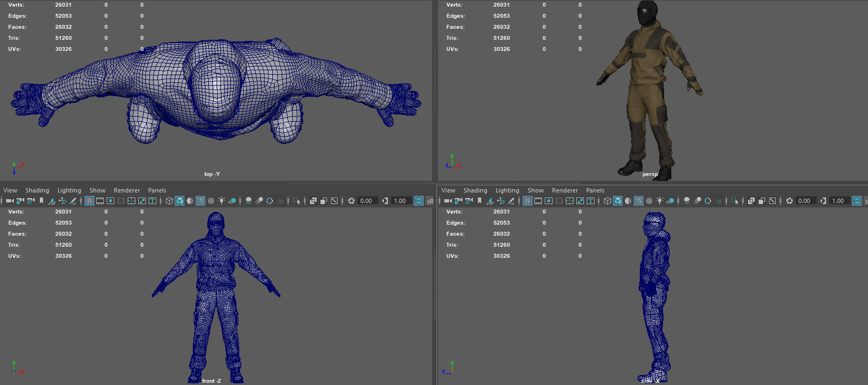Click Image Plane icon in front panel toolbar
This screenshot has width=868, height=385.
[x=51, y=201]
